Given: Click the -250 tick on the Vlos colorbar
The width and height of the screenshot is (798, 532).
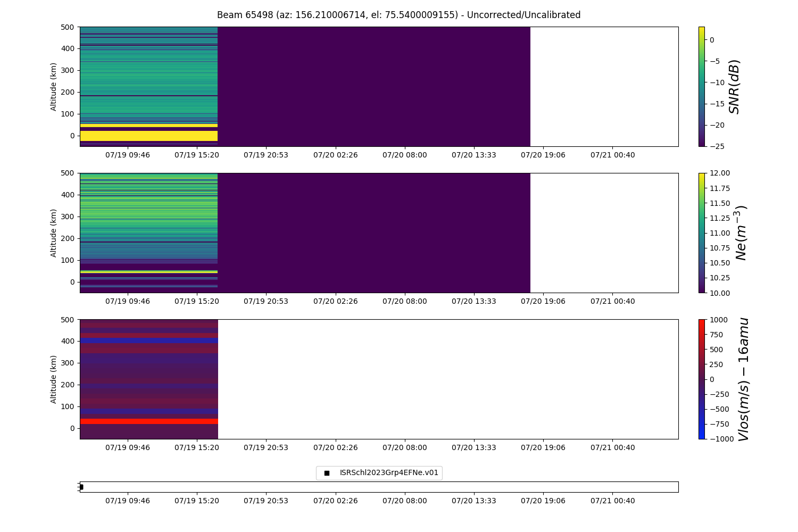Looking at the screenshot, I should pos(719,394).
